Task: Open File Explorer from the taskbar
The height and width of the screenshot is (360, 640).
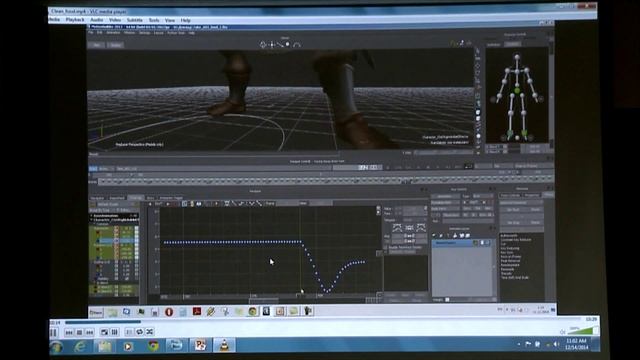Action: tap(104, 347)
